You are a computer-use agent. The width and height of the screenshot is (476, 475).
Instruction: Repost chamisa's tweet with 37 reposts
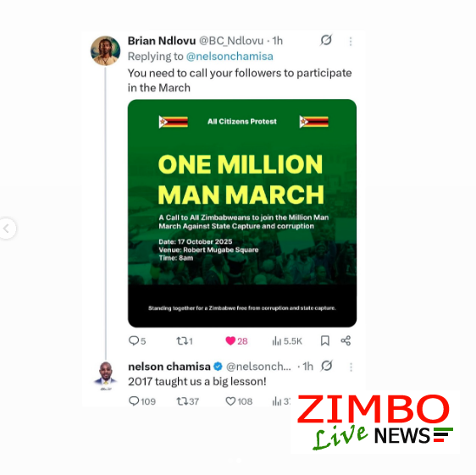pos(188,401)
